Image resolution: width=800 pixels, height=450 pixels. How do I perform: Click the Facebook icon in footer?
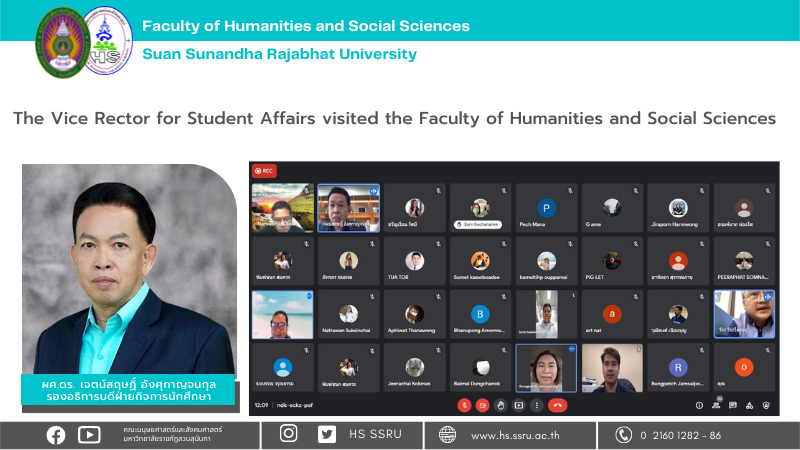pos(56,434)
